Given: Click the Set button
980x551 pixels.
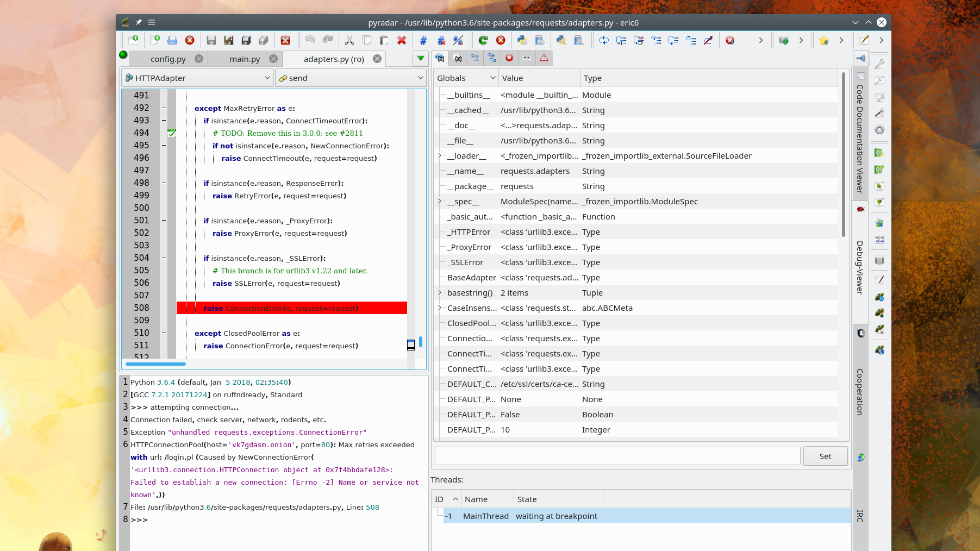Looking at the screenshot, I should 825,456.
